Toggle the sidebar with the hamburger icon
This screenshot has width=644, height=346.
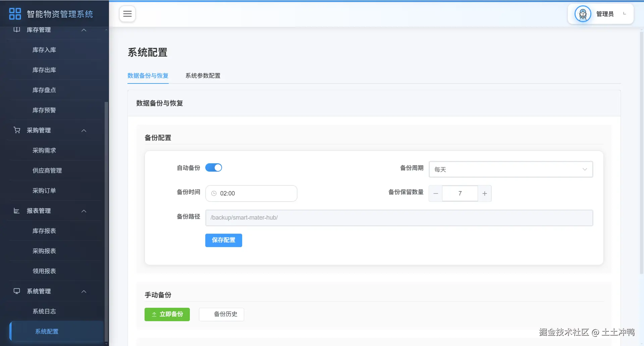point(127,14)
